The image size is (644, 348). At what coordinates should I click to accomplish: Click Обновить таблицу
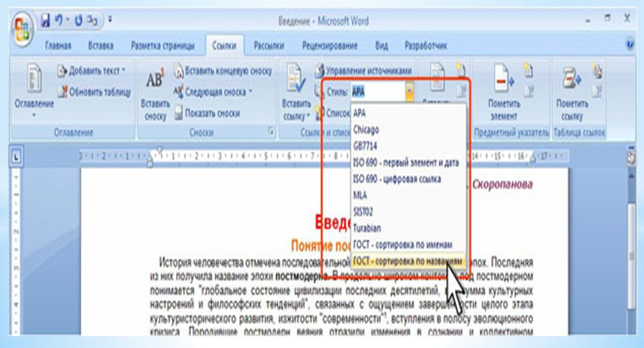(x=94, y=92)
